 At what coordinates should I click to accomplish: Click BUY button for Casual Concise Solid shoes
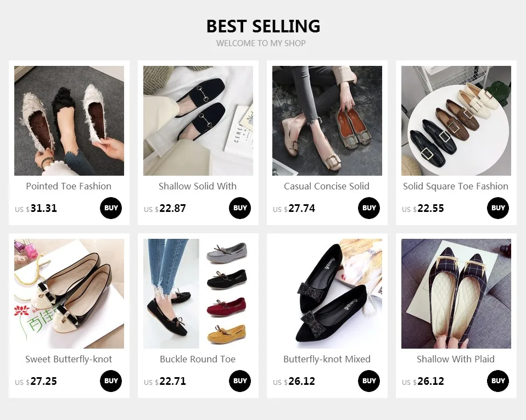369,208
